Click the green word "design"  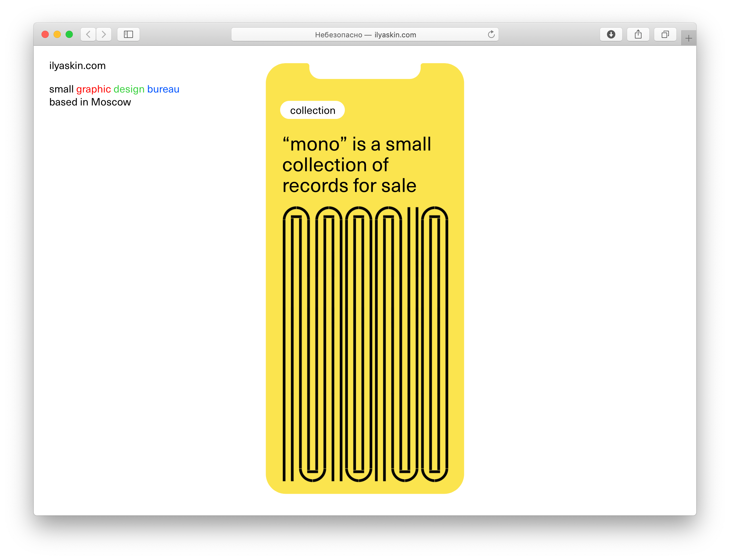pos(128,89)
